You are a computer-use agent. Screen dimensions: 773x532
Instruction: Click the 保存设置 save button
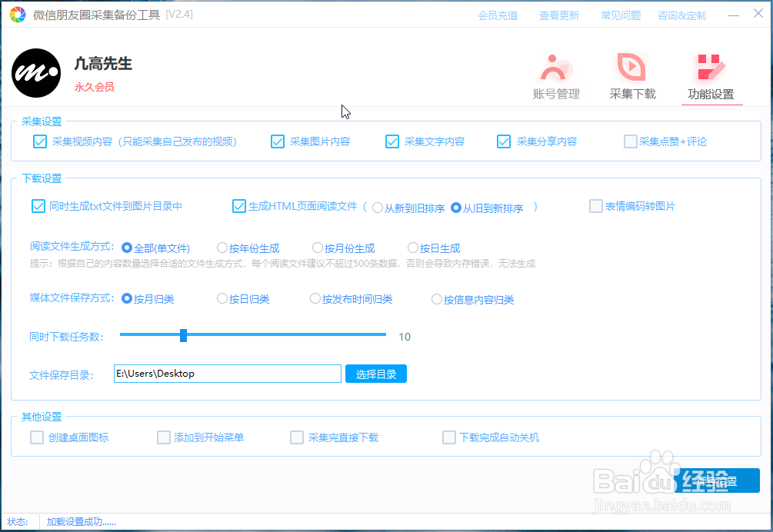click(x=717, y=480)
